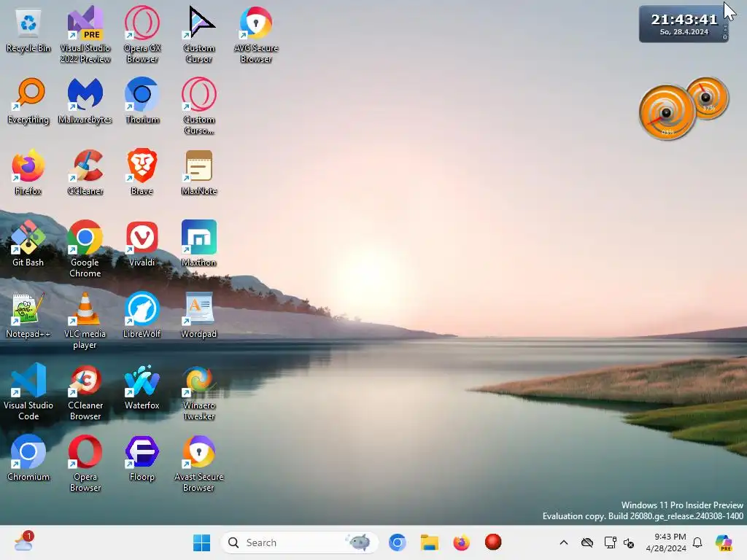Screen dimensions: 747x560
Task: Click the small orange gauge gadget
Action: (707, 98)
